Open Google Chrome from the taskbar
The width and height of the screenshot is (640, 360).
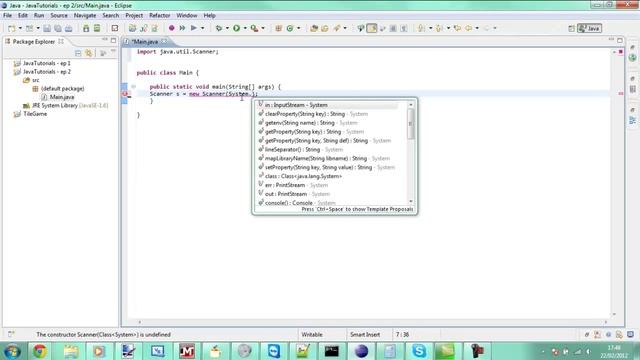click(x=40, y=351)
